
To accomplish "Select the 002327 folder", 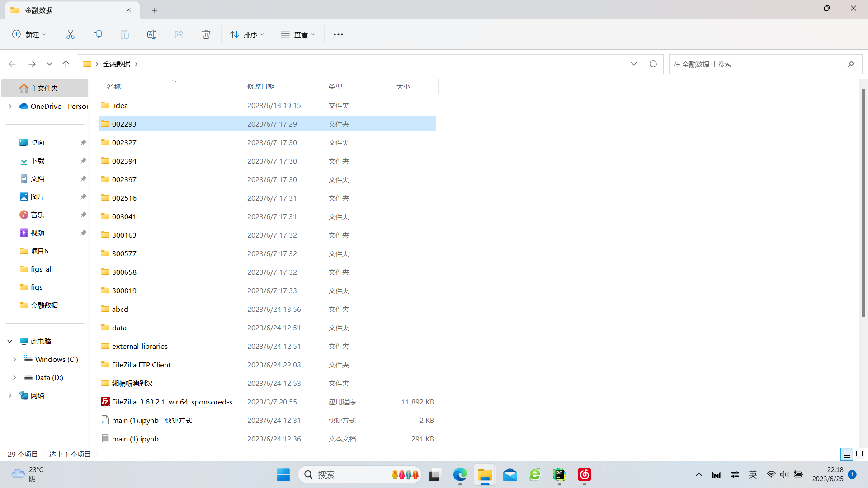I will [x=267, y=142].
